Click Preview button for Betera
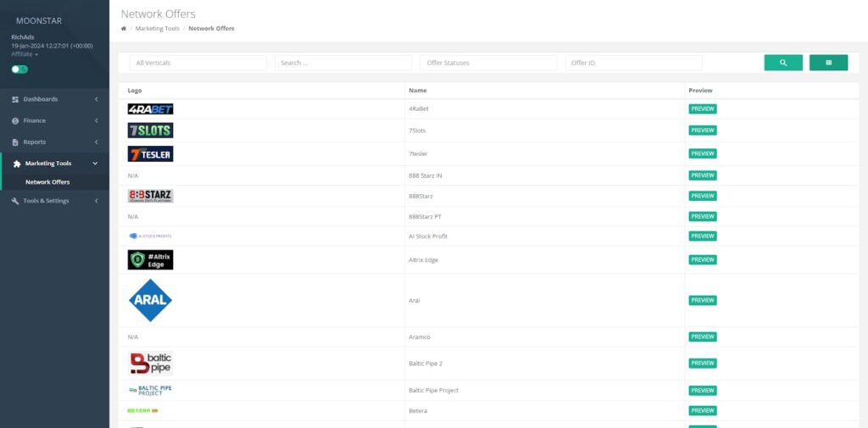The width and height of the screenshot is (868, 428). [x=703, y=411]
